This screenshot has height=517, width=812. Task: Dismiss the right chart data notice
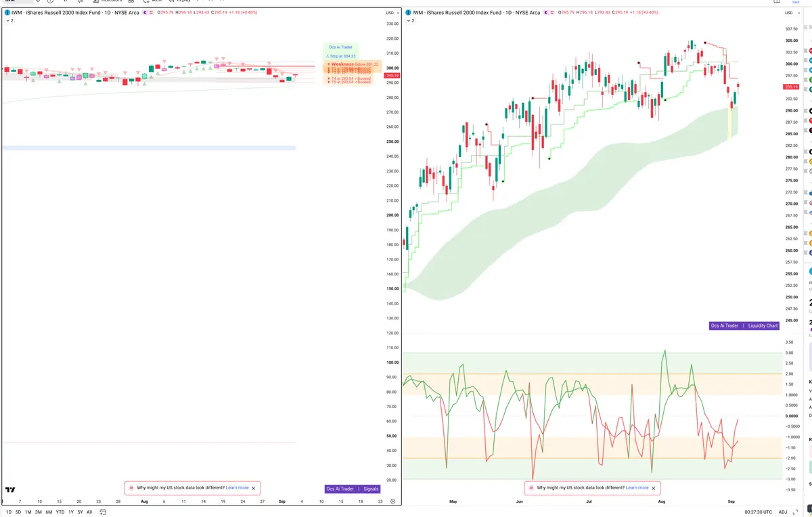653,488
